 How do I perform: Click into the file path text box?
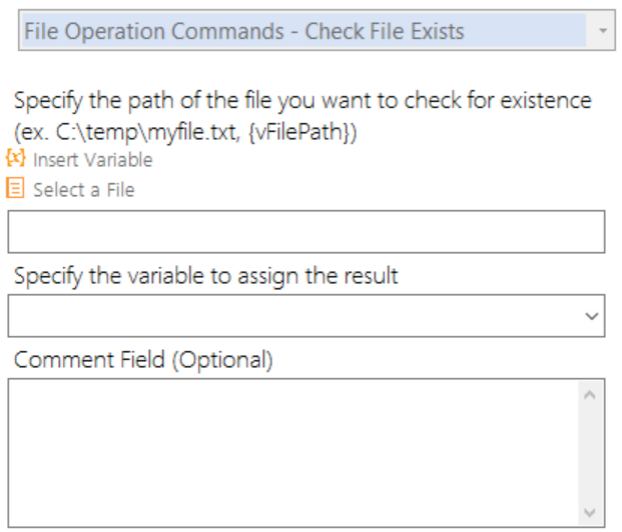pyautogui.click(x=306, y=232)
